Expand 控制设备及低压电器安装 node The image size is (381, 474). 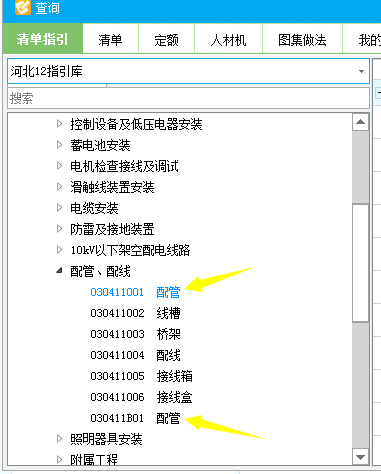tap(59, 124)
